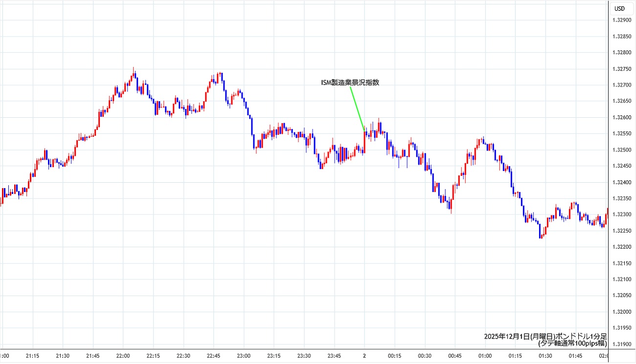Select the 21:15 time axis label

tap(32, 356)
